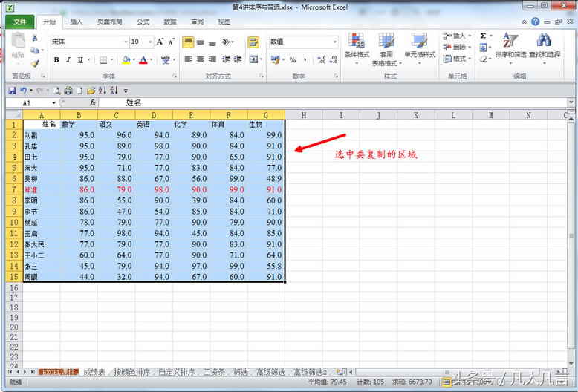Toggle Bold formatting
578x392 pixels.
tap(56, 60)
